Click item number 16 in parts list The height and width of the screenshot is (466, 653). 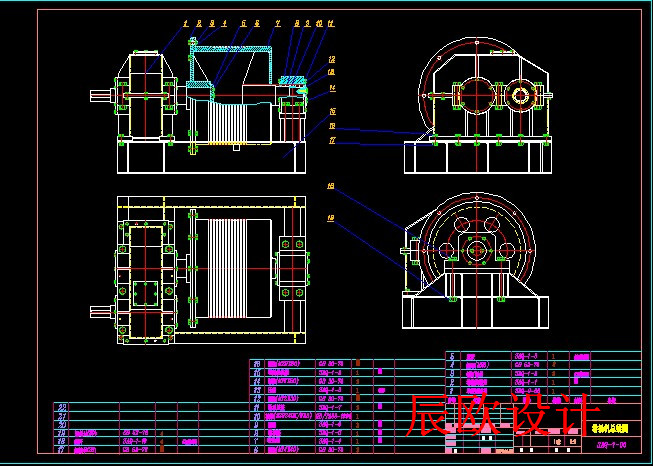coord(257,364)
